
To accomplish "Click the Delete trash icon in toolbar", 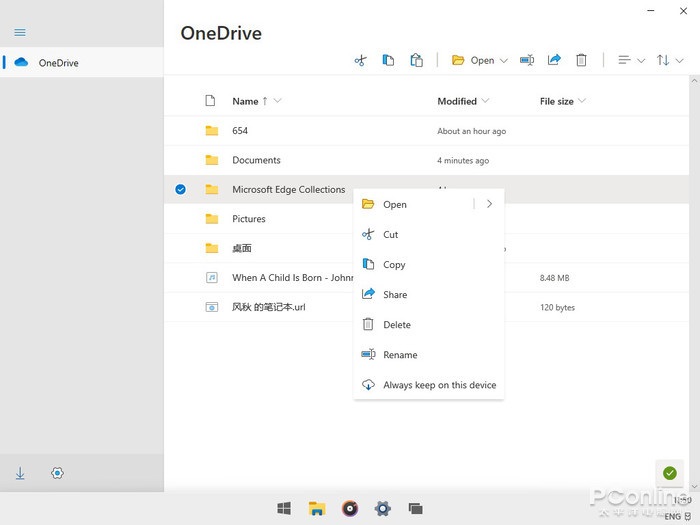I will 581,60.
